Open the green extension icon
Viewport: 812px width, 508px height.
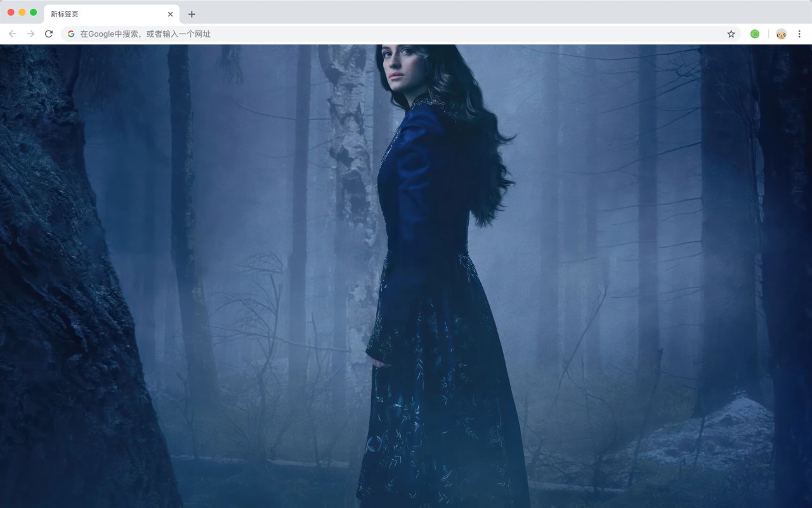click(755, 34)
